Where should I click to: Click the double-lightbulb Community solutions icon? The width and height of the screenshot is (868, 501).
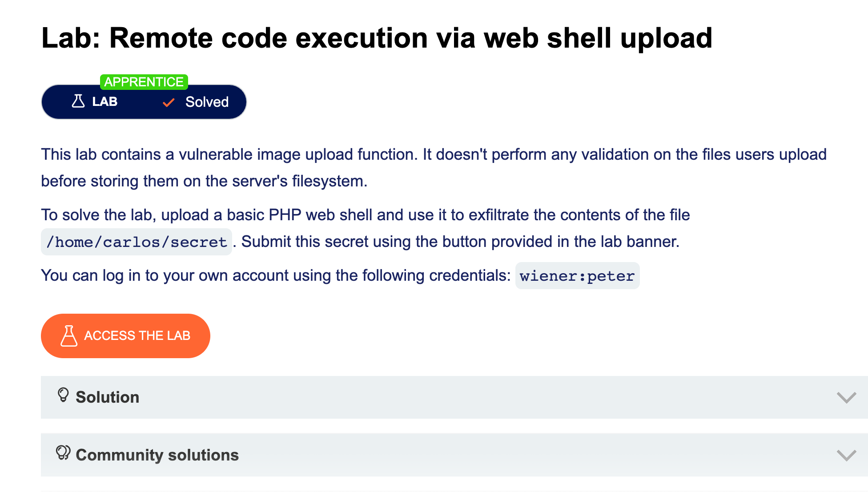63,453
